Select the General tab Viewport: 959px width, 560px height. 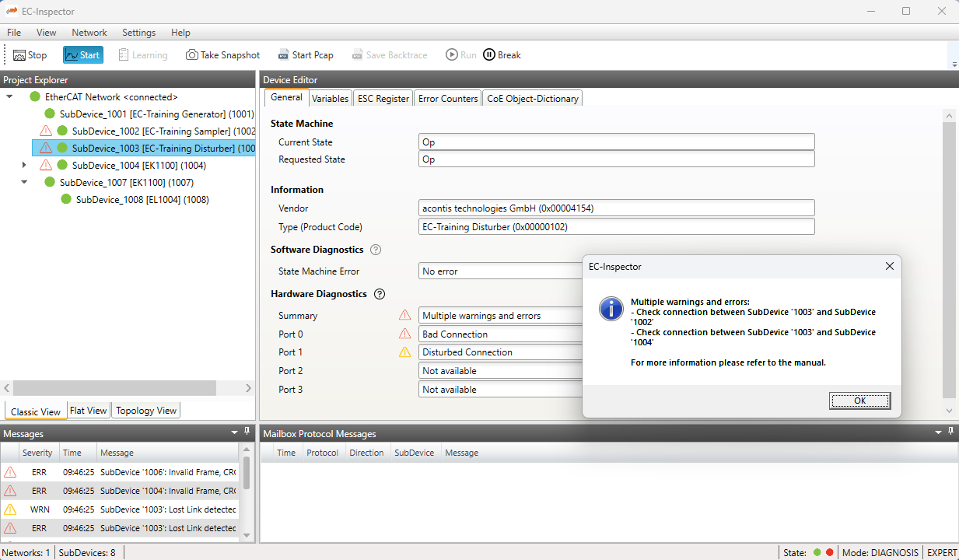point(286,98)
